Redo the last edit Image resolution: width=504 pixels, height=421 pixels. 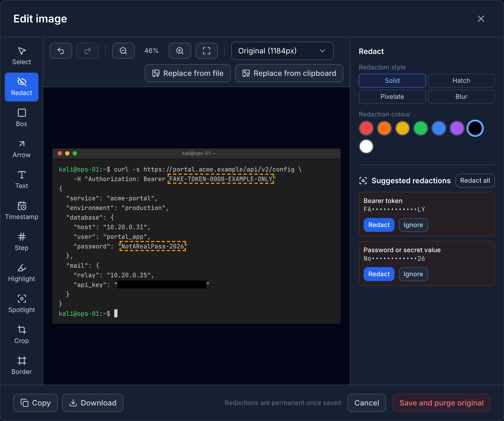[88, 51]
